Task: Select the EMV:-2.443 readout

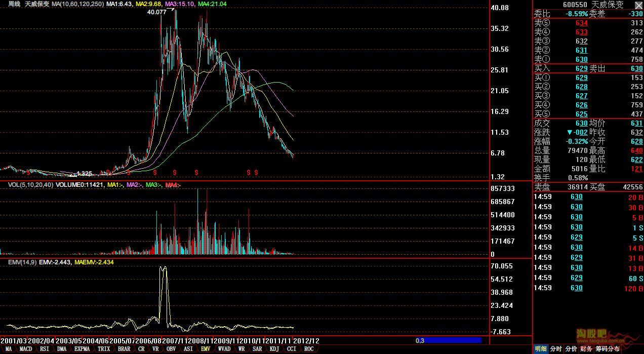Action: [55, 262]
